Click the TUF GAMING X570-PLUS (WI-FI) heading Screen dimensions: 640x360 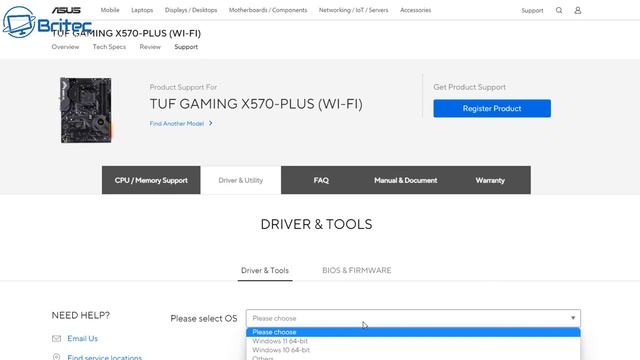click(x=256, y=104)
